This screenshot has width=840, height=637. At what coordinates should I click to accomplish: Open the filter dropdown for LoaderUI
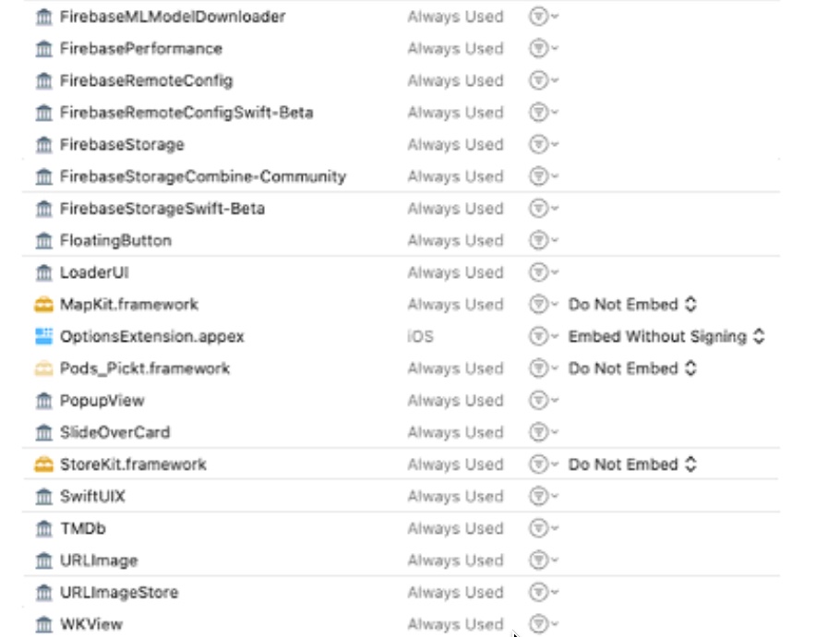pyautogui.click(x=544, y=272)
